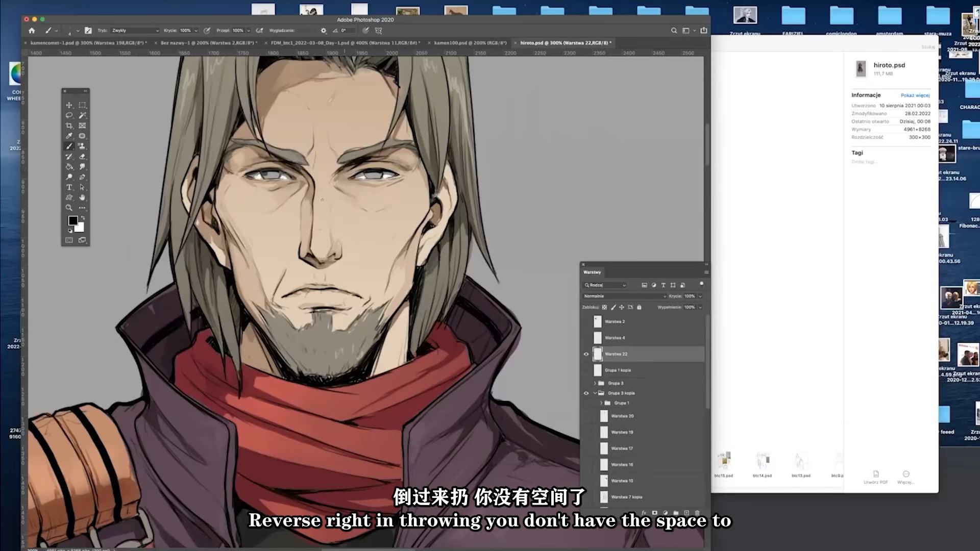Open the brush settings panel toggle
The height and width of the screenshot is (551, 980).
pos(88,31)
